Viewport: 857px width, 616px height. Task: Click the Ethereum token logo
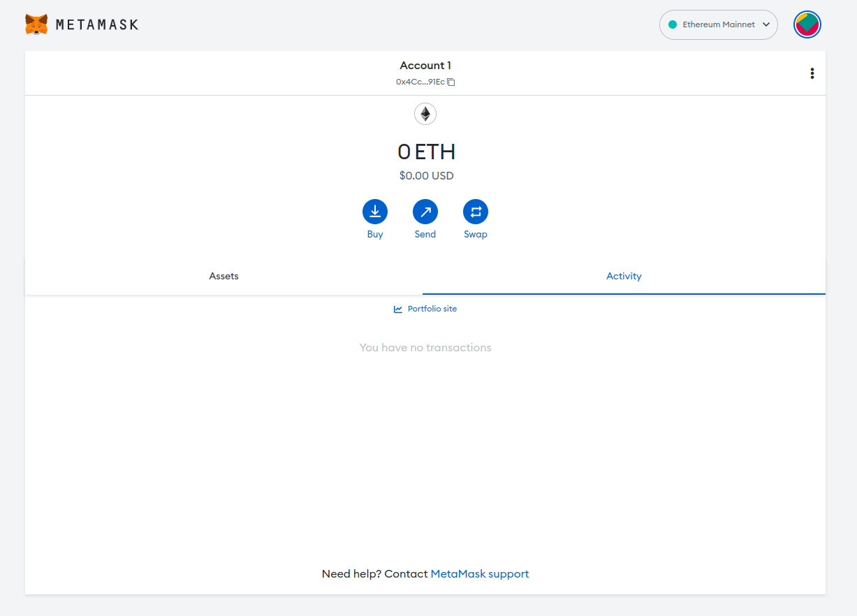(425, 114)
